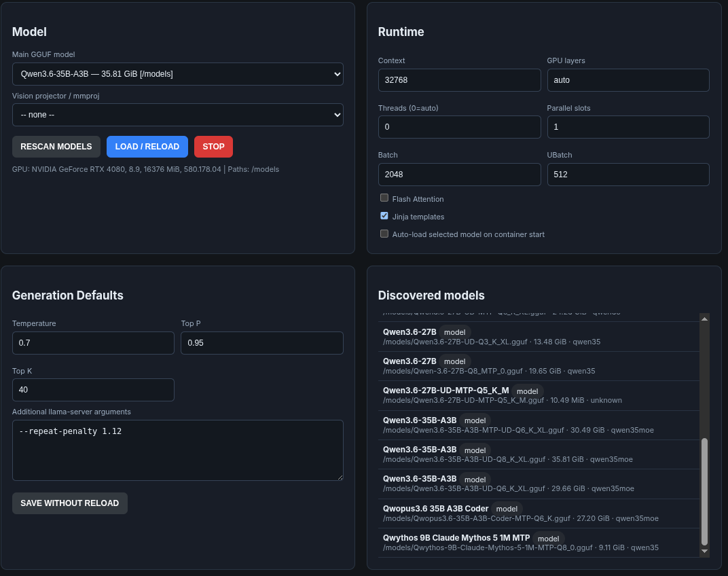Uncheck the Jinja templates checkbox
Image resolution: width=728 pixels, height=576 pixels.
coord(384,216)
